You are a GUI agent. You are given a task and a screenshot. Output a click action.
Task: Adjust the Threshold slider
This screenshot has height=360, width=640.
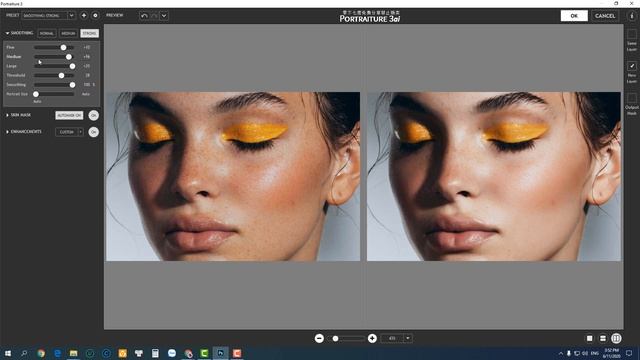point(61,76)
